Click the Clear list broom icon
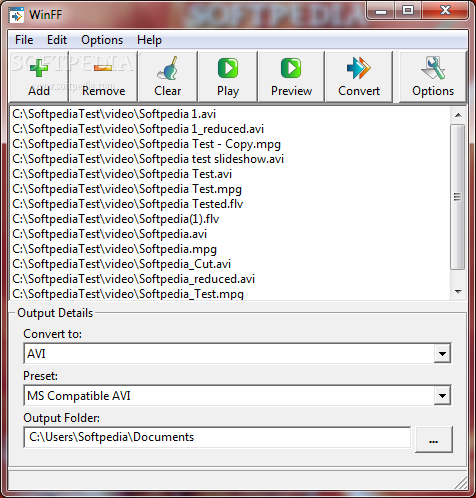 (x=168, y=68)
